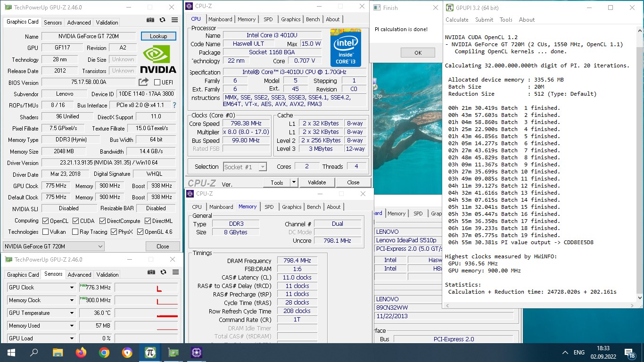Image resolution: width=644 pixels, height=362 pixels.
Task: Open the Socket #1 selection combo box
Action: point(245,167)
